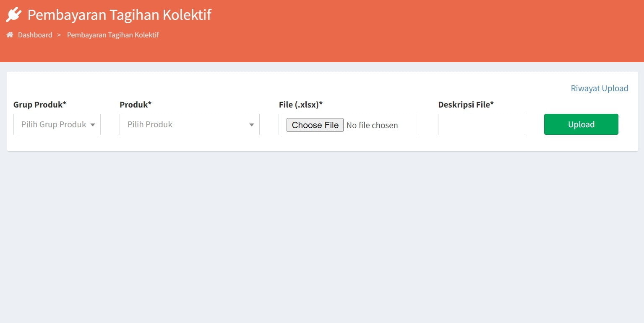
Task: Click the Pembayaran Tagihan Kolektif page heading
Action: [120, 15]
